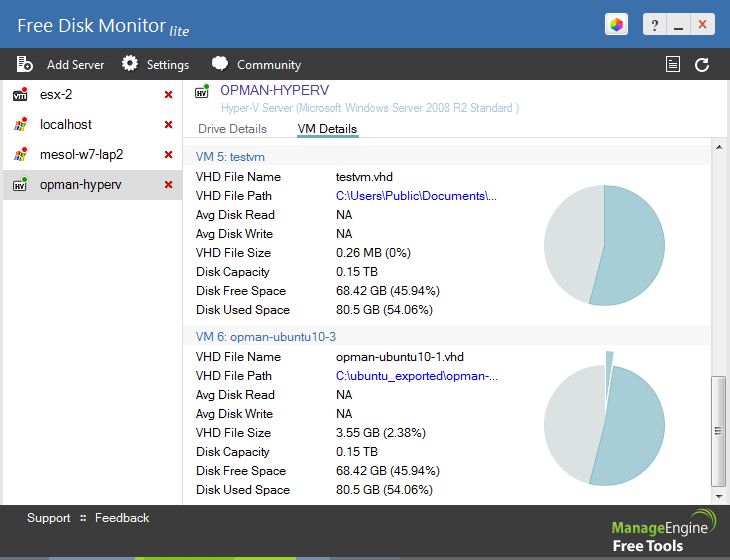
Task: Remove esx-2 server with red X
Action: (169, 94)
